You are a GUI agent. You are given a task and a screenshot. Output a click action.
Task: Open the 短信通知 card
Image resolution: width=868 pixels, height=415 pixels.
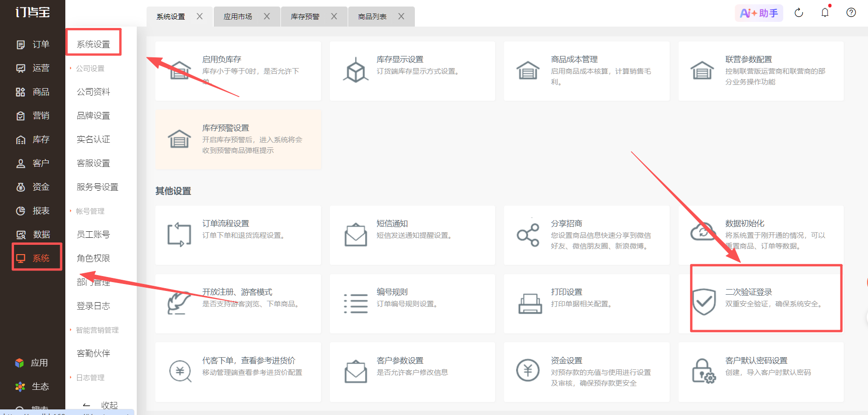[x=413, y=235]
